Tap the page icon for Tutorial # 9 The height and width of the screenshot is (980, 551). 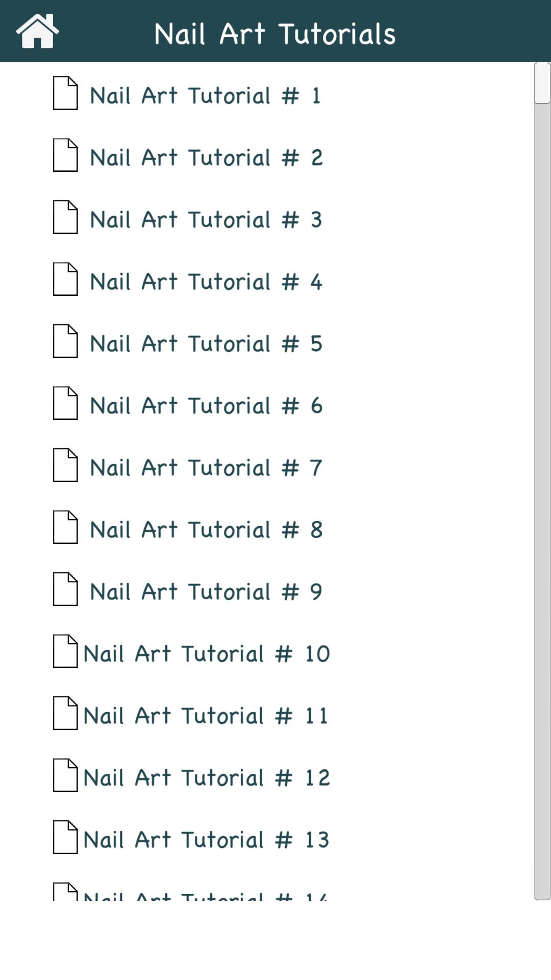(65, 589)
